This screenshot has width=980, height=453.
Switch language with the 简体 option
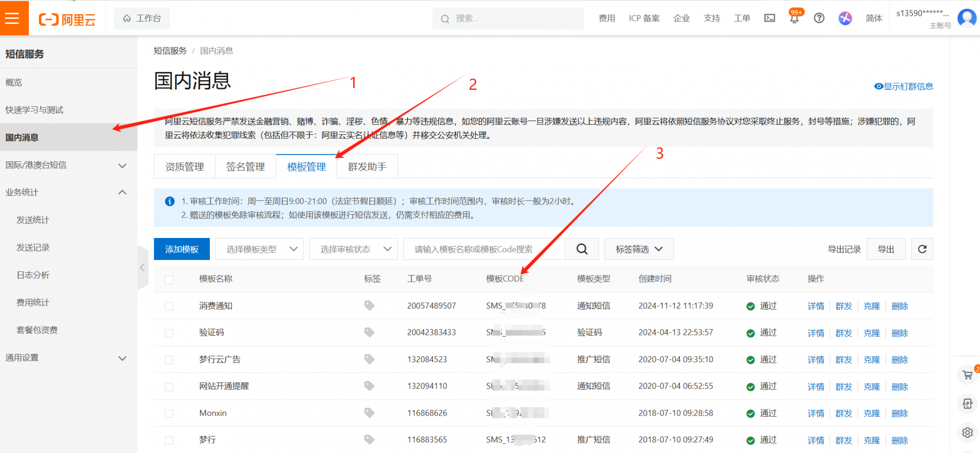pos(874,18)
